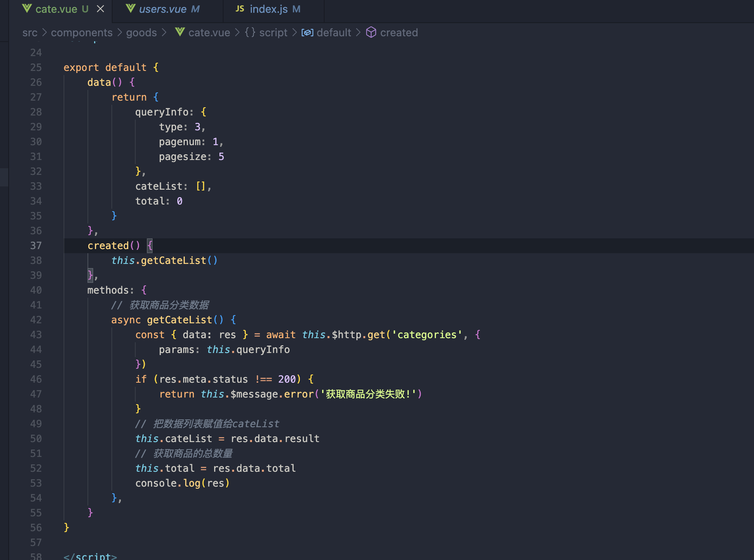This screenshot has width=754, height=560.
Task: Click 'pagenum: 1,' on line 30
Action: pyautogui.click(x=191, y=142)
